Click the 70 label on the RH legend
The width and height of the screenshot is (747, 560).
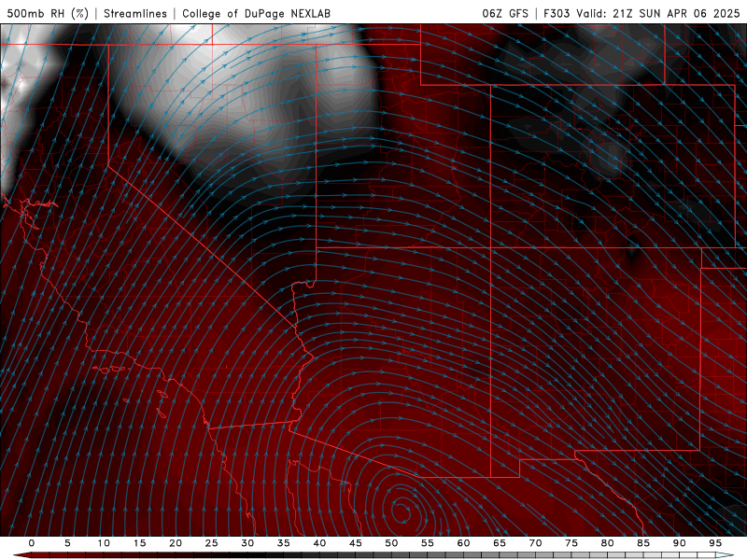click(535, 543)
